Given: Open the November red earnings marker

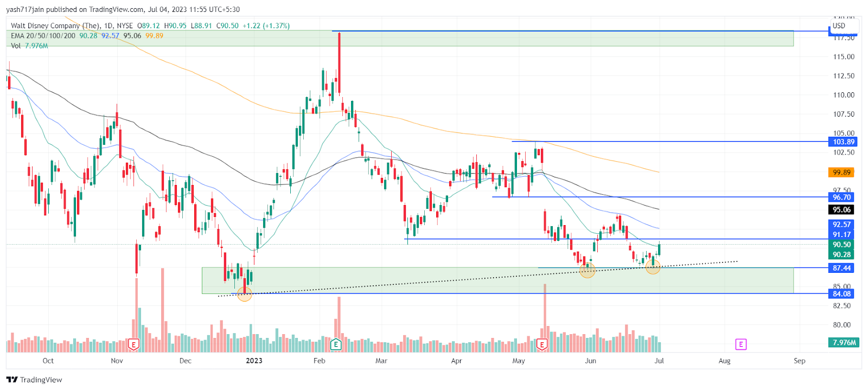Looking at the screenshot, I should (133, 344).
